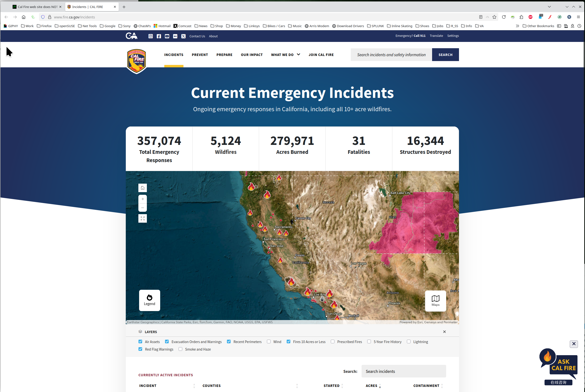Screen dimensions: 585x392
Task: Open the map Legend panel
Action: click(150, 300)
